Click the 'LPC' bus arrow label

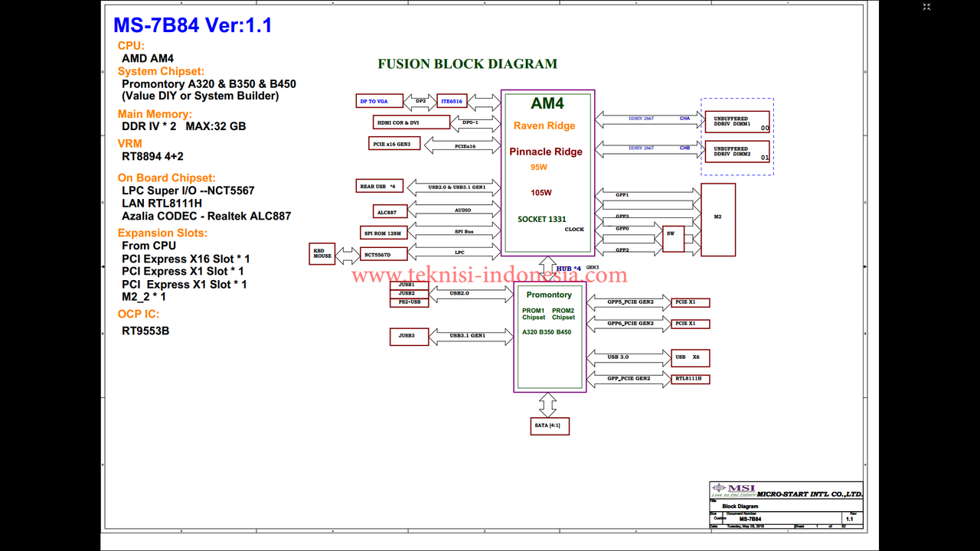(x=460, y=253)
